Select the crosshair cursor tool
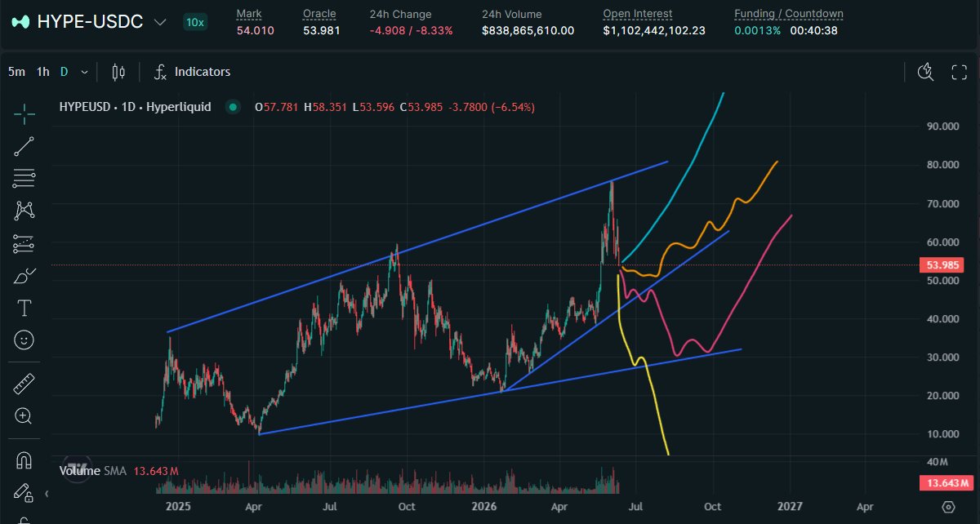980x524 pixels. point(24,113)
